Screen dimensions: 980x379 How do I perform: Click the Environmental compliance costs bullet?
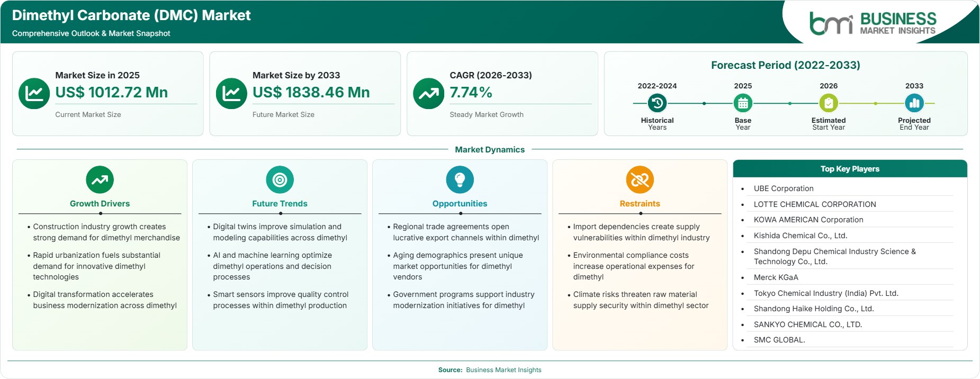coord(633,266)
